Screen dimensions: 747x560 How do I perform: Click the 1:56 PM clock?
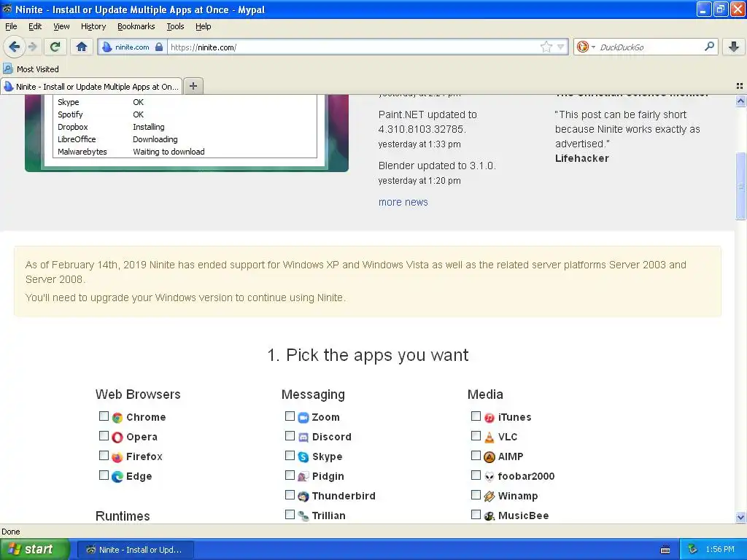pos(720,550)
